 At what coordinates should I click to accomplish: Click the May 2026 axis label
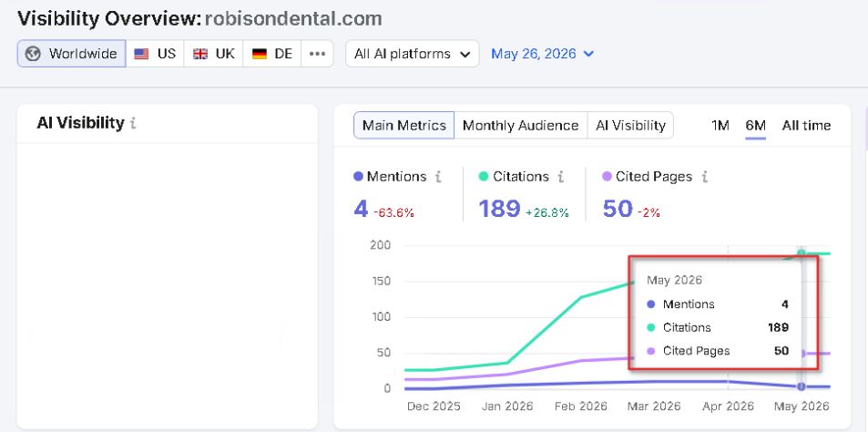tap(802, 406)
